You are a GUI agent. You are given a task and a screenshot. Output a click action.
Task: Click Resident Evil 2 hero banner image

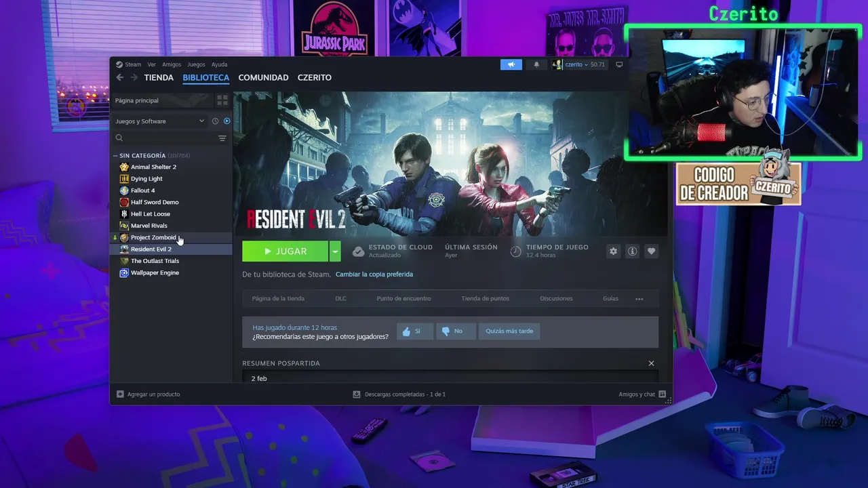pos(450,163)
